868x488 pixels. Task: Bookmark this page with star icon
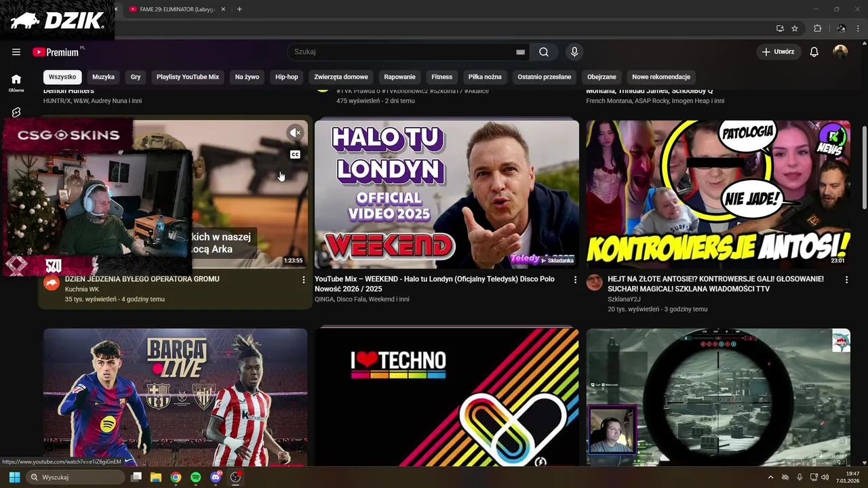point(795,28)
